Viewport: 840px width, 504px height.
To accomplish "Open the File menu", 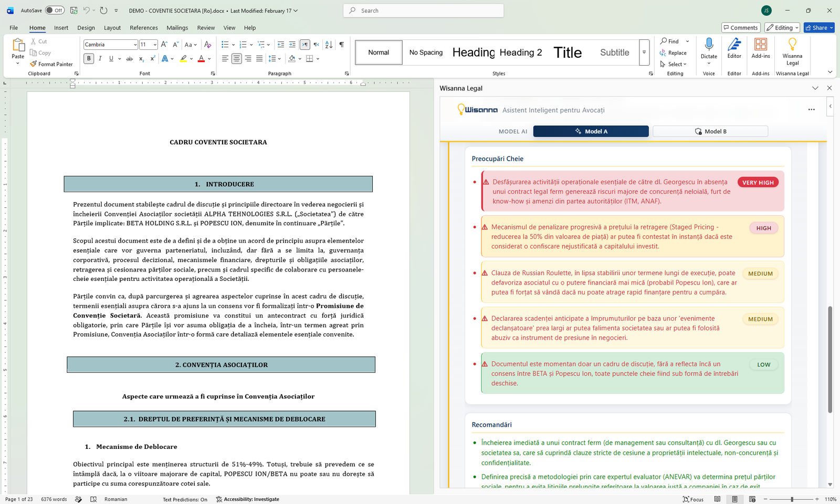I will coord(14,28).
